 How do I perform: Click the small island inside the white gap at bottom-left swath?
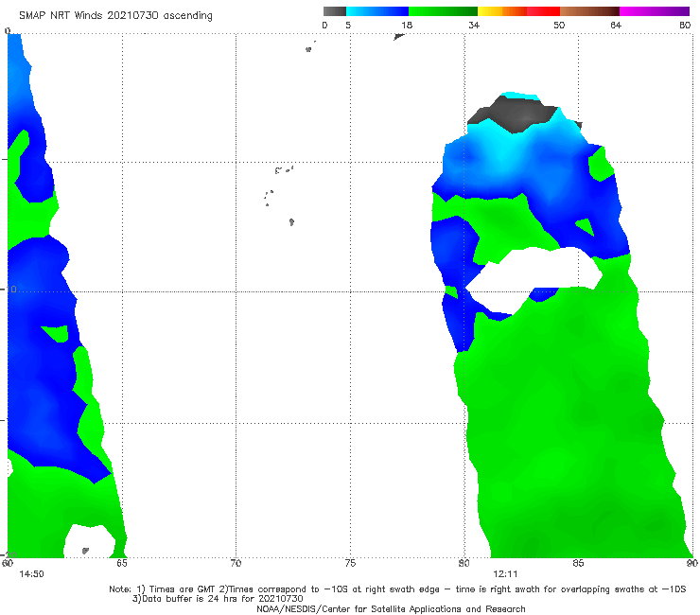coord(85,551)
